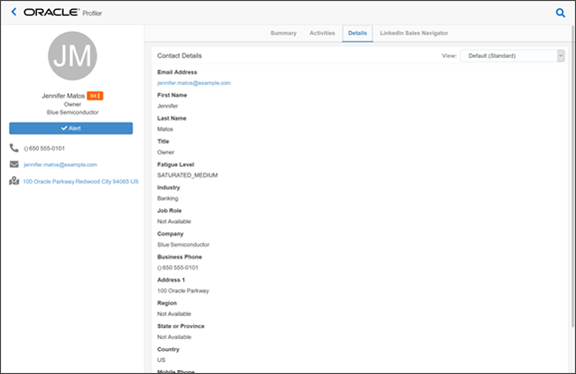Open sidebar email link jennifer.matos@example.com
This screenshot has width=576, height=374.
pos(60,165)
